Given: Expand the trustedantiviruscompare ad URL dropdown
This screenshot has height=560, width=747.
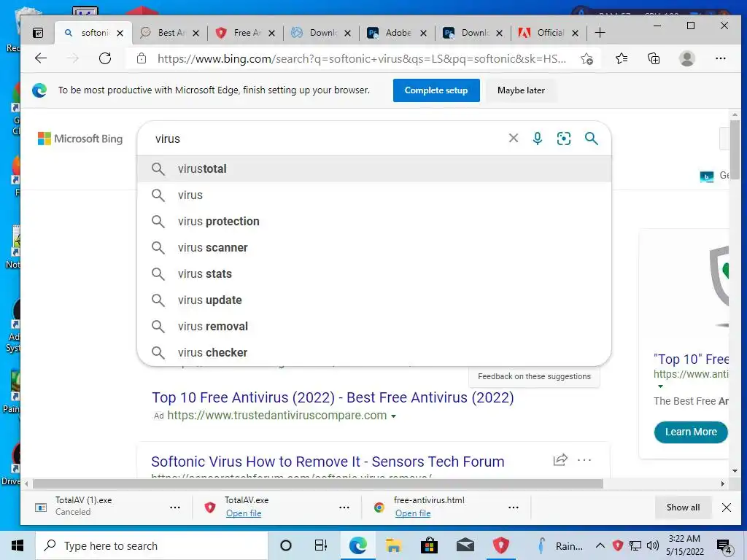Looking at the screenshot, I should (x=393, y=416).
